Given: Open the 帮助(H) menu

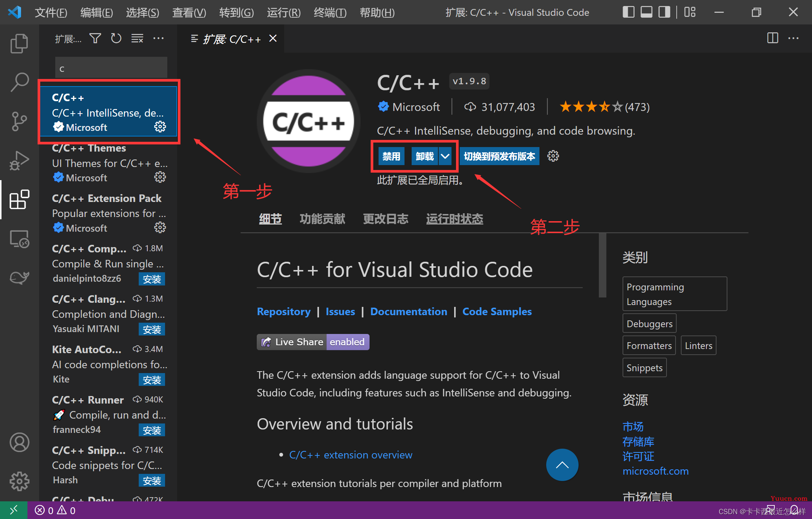Looking at the screenshot, I should coord(377,12).
